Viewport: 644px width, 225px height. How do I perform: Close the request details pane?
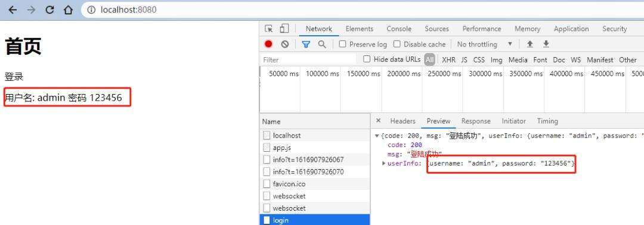tap(378, 120)
